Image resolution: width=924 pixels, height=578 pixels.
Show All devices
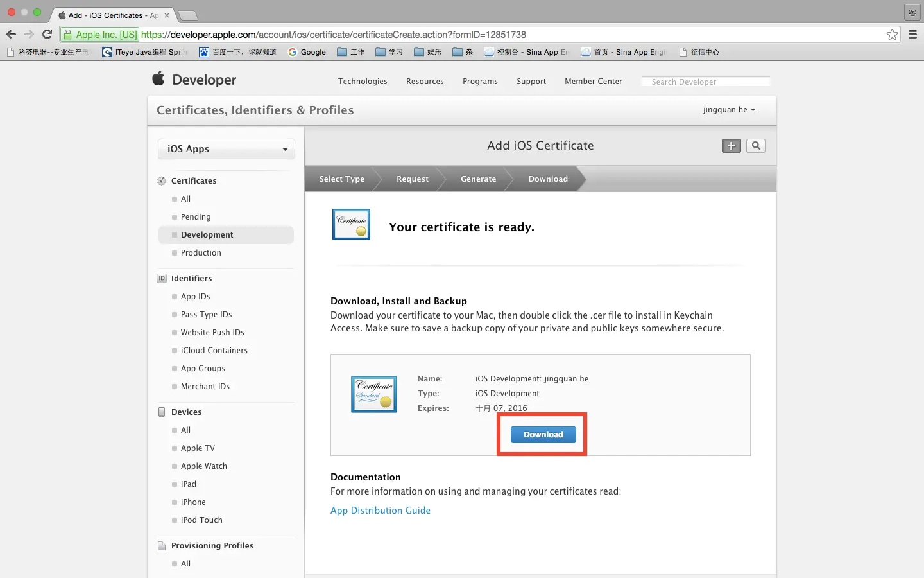tap(185, 430)
